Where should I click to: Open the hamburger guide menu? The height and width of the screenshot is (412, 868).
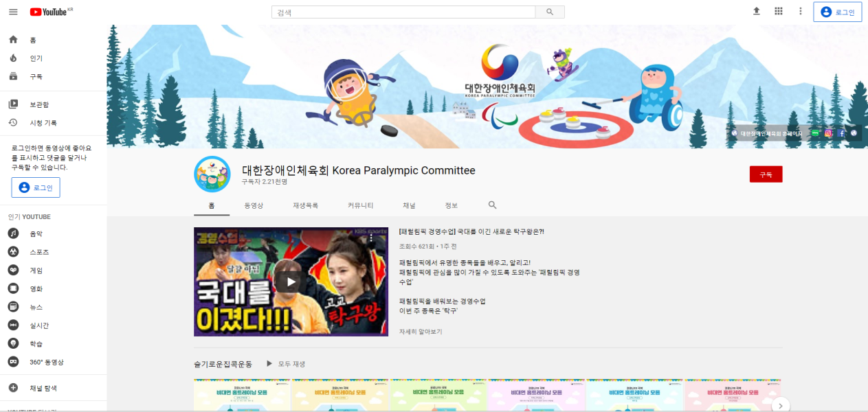13,12
